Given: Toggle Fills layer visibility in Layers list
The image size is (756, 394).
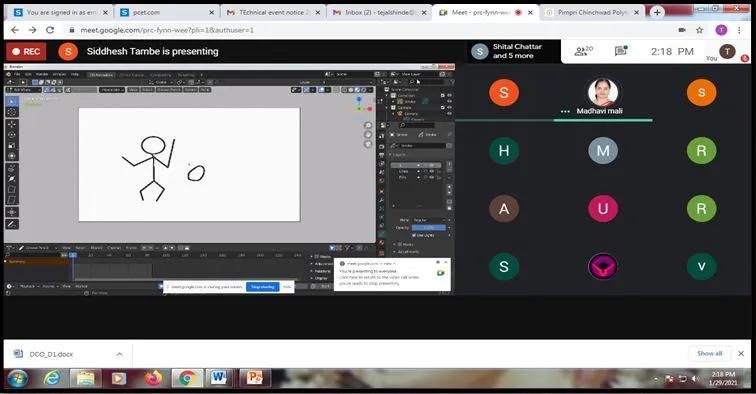Looking at the screenshot, I should click(x=432, y=177).
